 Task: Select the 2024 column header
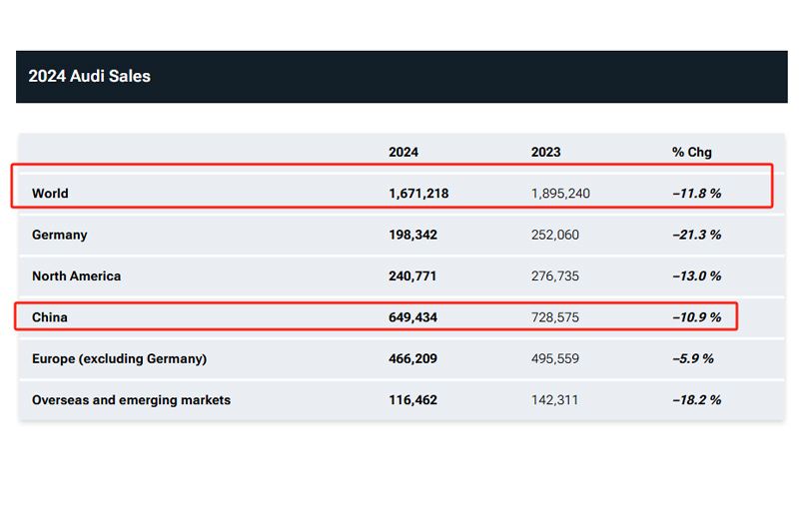pos(403,153)
